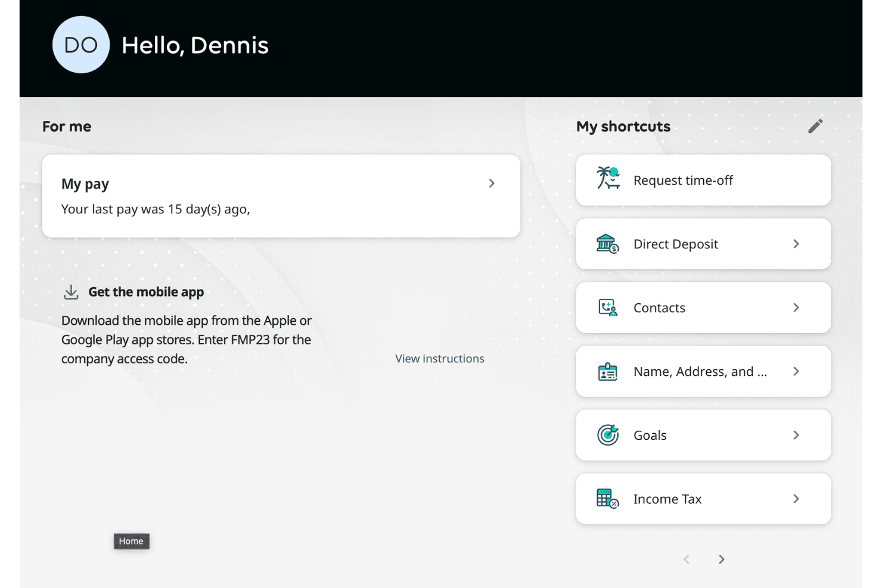Open Contacts chevron arrow
The height and width of the screenshot is (588, 882).
[796, 307]
